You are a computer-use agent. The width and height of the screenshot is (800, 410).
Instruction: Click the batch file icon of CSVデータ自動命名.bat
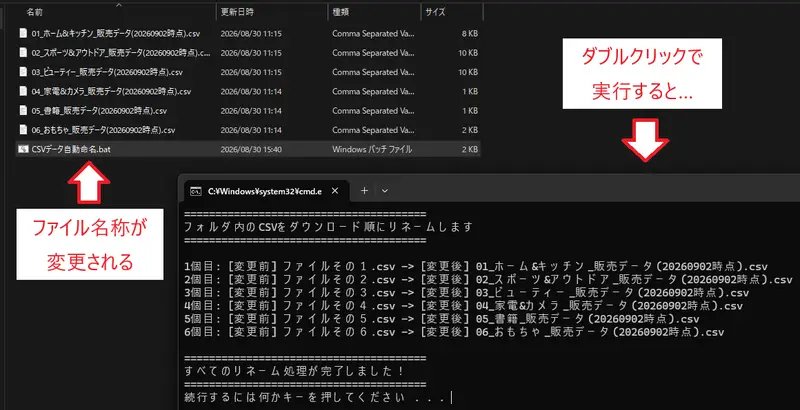pos(23,149)
